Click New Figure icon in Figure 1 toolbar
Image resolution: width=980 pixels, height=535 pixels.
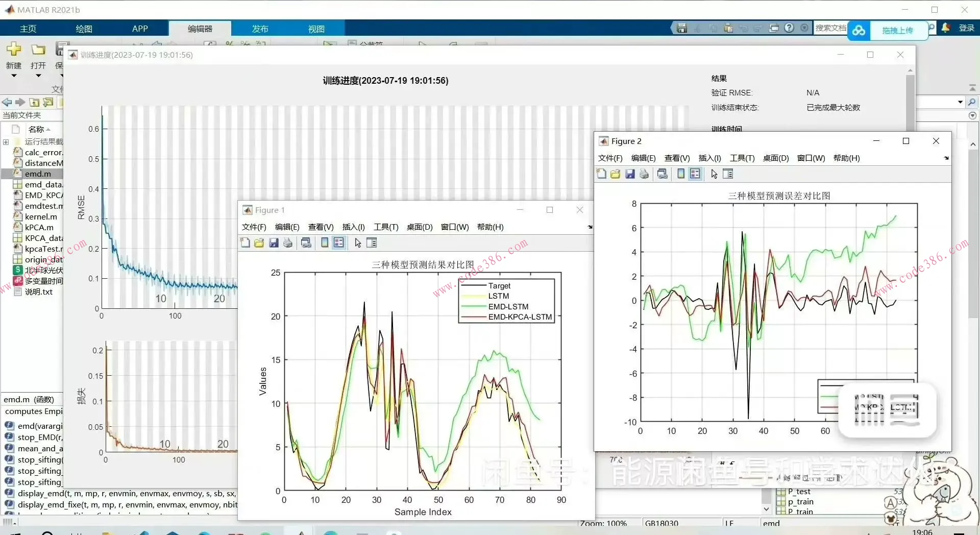pos(245,243)
